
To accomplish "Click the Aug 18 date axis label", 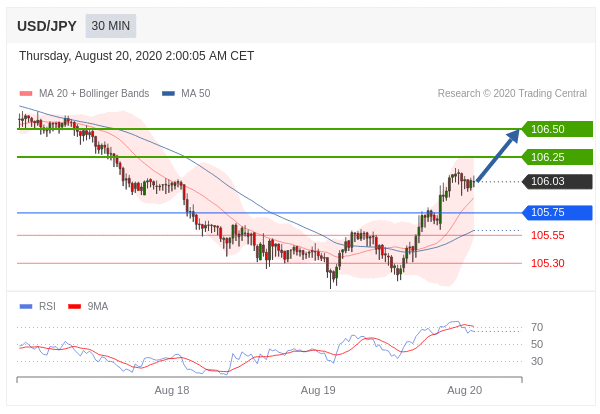I will click(x=172, y=390).
